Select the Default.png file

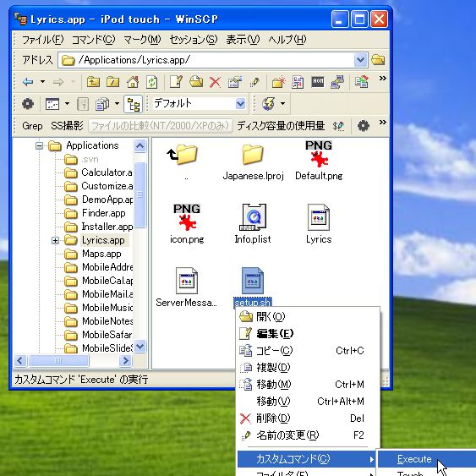coord(319,161)
